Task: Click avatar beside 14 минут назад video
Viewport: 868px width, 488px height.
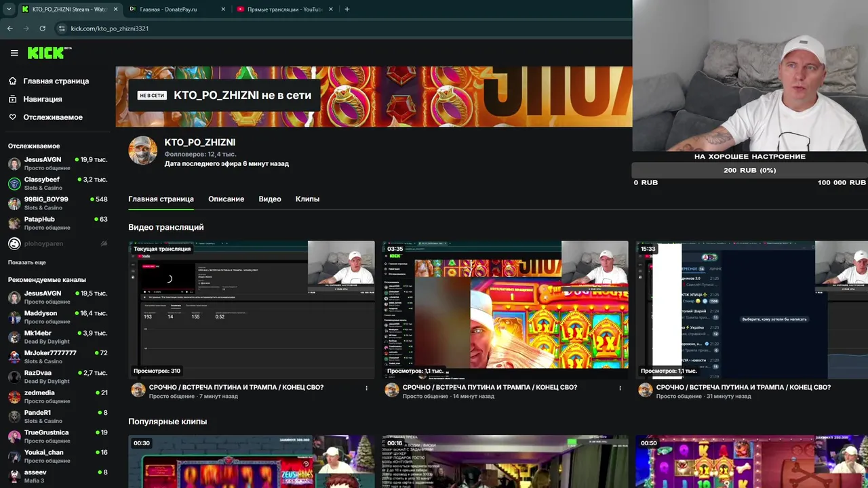Action: 392,390
